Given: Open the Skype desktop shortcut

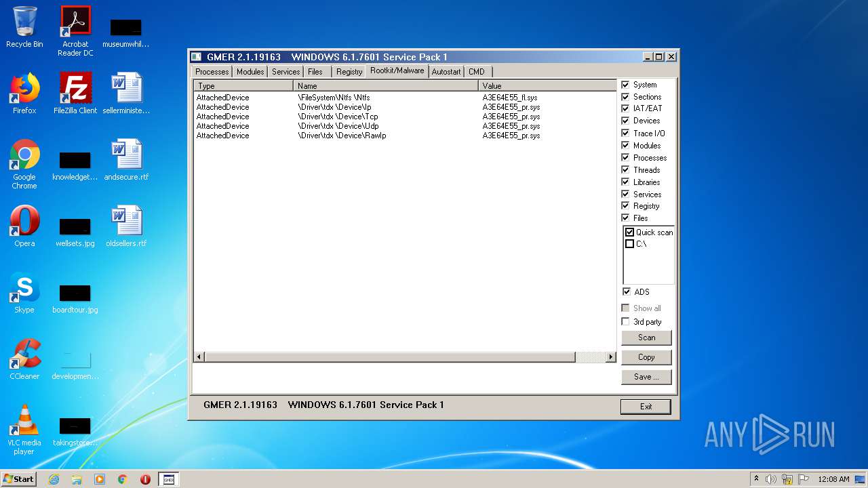Looking at the screenshot, I should coord(24,293).
